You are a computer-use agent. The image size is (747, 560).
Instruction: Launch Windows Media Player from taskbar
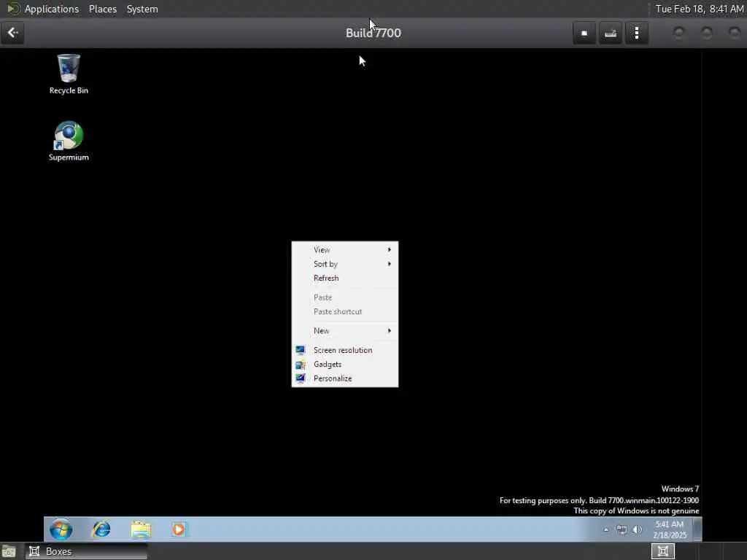coord(179,529)
